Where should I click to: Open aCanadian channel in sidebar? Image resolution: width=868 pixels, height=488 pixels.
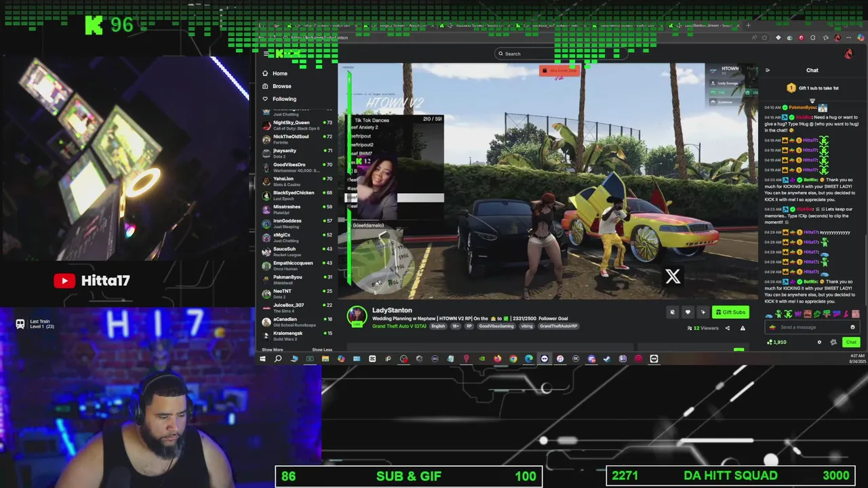[297, 321]
